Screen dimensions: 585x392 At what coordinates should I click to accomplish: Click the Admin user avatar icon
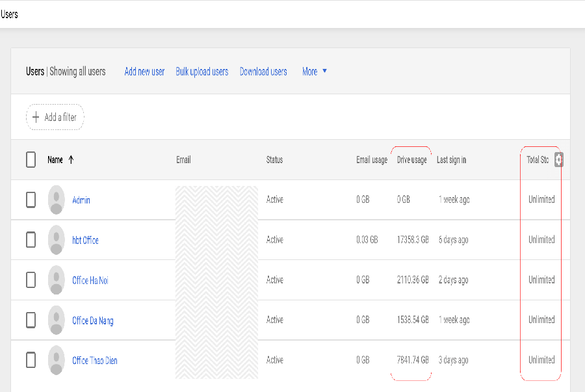click(57, 200)
